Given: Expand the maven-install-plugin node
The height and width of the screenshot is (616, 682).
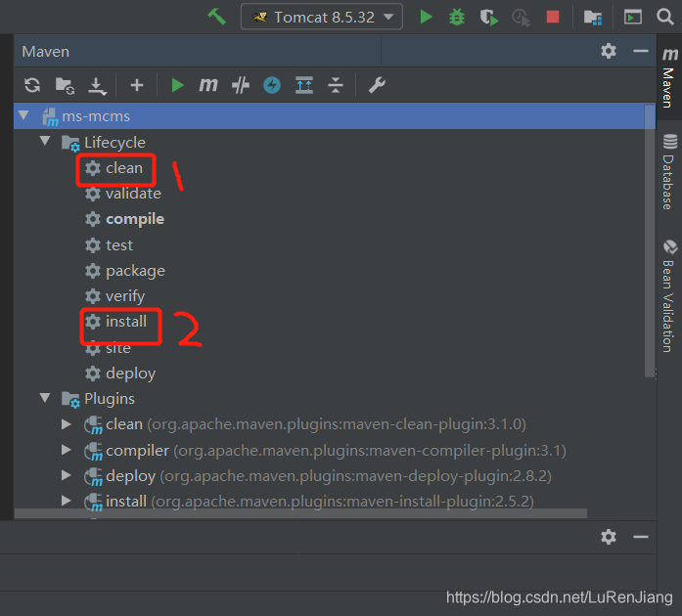Looking at the screenshot, I should point(67,501).
